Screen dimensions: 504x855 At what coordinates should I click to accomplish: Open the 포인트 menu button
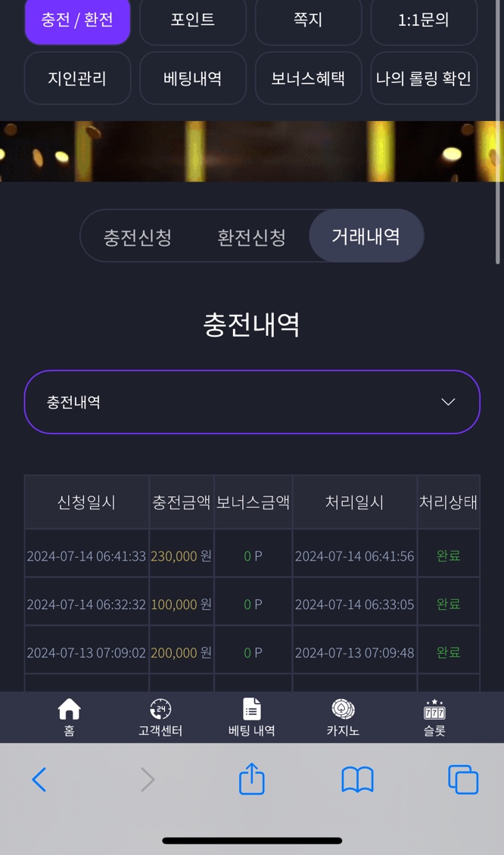pyautogui.click(x=192, y=20)
